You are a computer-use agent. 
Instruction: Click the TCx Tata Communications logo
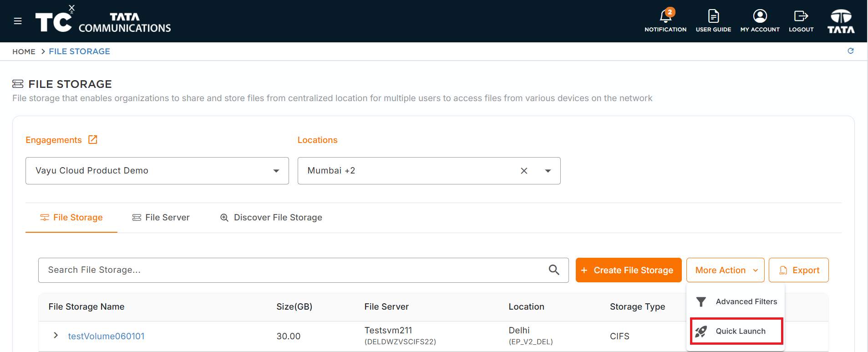[103, 20]
